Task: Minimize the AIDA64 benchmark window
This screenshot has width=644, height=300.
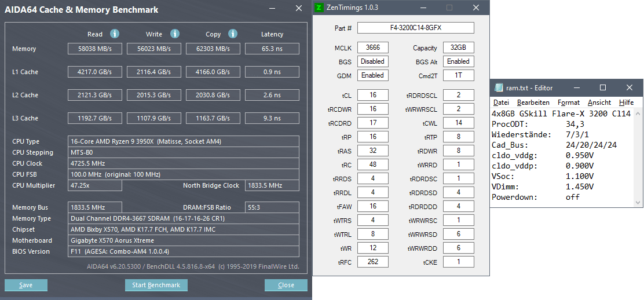Action: pos(272,9)
